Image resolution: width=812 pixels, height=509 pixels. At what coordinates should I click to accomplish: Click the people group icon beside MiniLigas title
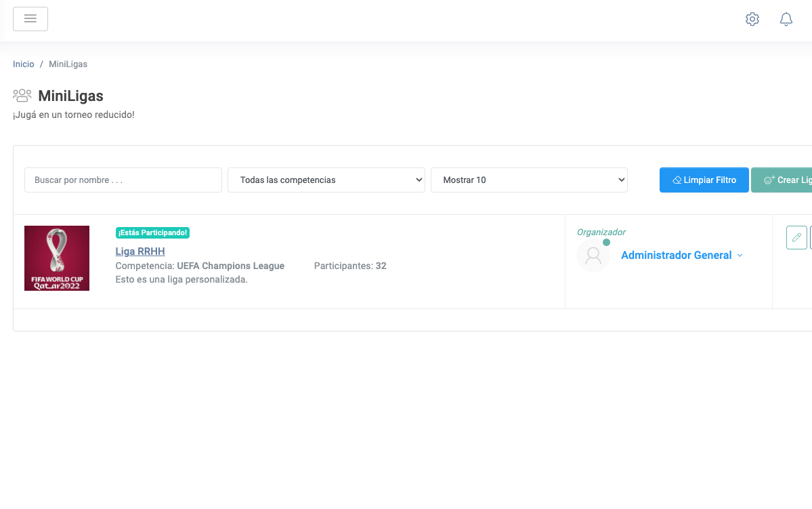[22, 96]
